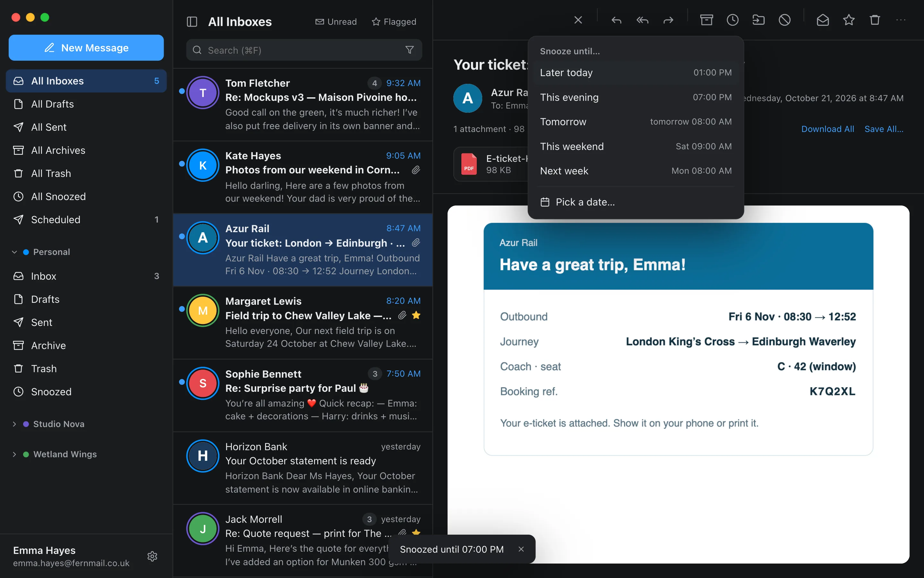Flag message with star toolbar icon
Image resolution: width=924 pixels, height=578 pixels.
tap(849, 20)
